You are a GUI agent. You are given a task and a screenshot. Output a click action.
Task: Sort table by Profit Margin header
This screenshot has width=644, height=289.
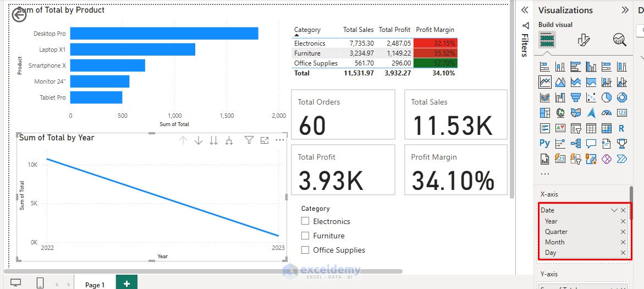click(x=435, y=30)
